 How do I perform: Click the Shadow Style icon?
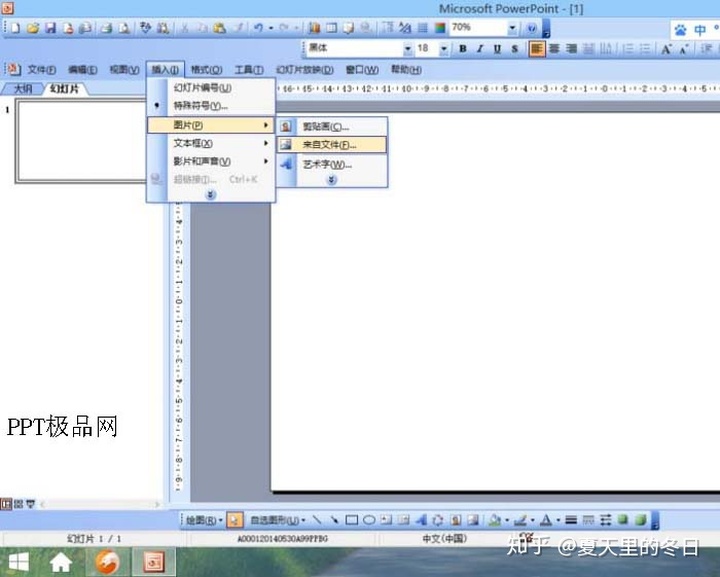(623, 520)
